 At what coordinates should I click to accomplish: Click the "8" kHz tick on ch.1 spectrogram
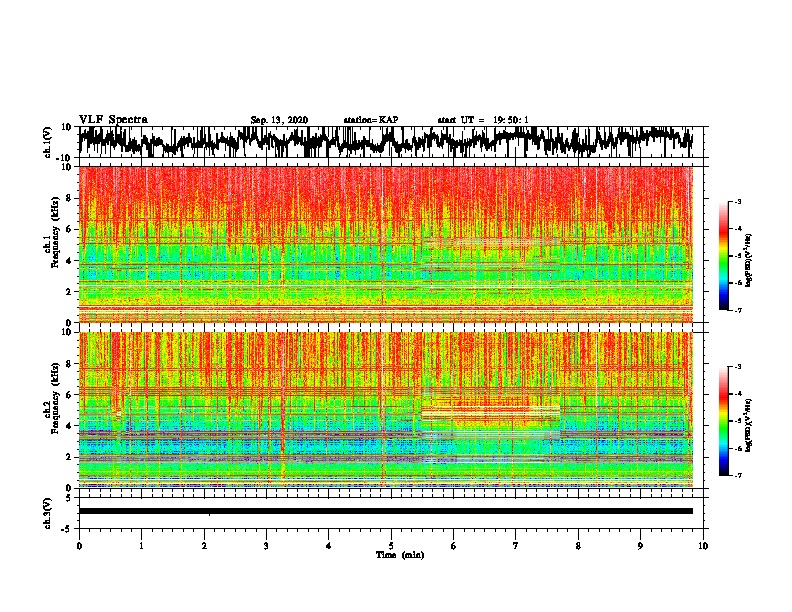[69, 198]
